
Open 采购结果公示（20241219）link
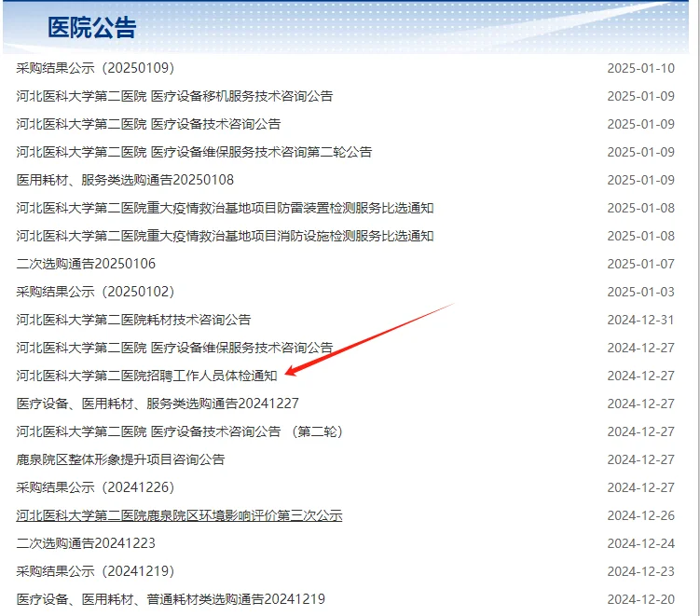pyautogui.click(x=95, y=571)
